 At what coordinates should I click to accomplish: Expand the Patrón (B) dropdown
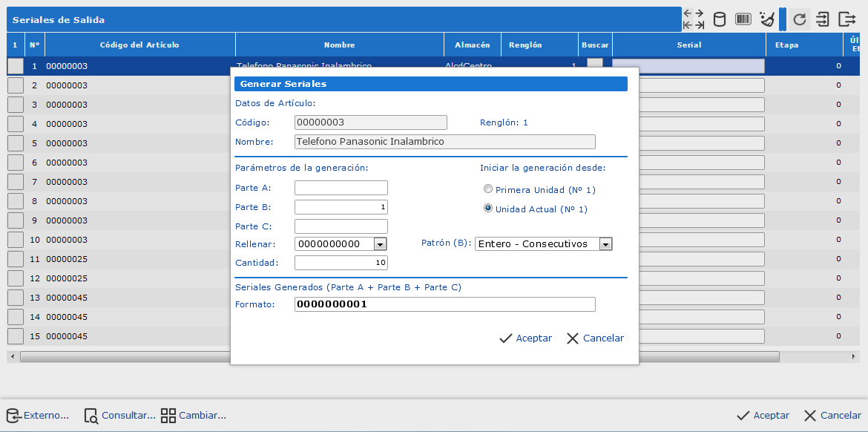[605, 244]
